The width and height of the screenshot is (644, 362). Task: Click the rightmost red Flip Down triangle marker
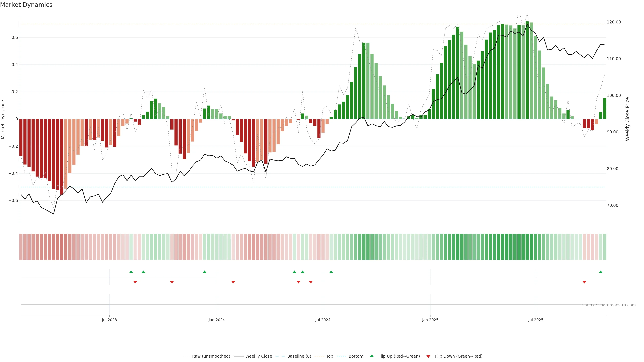pos(584,282)
